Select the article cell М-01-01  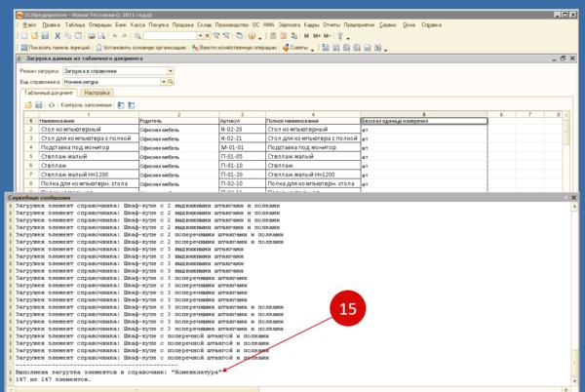coord(243,147)
